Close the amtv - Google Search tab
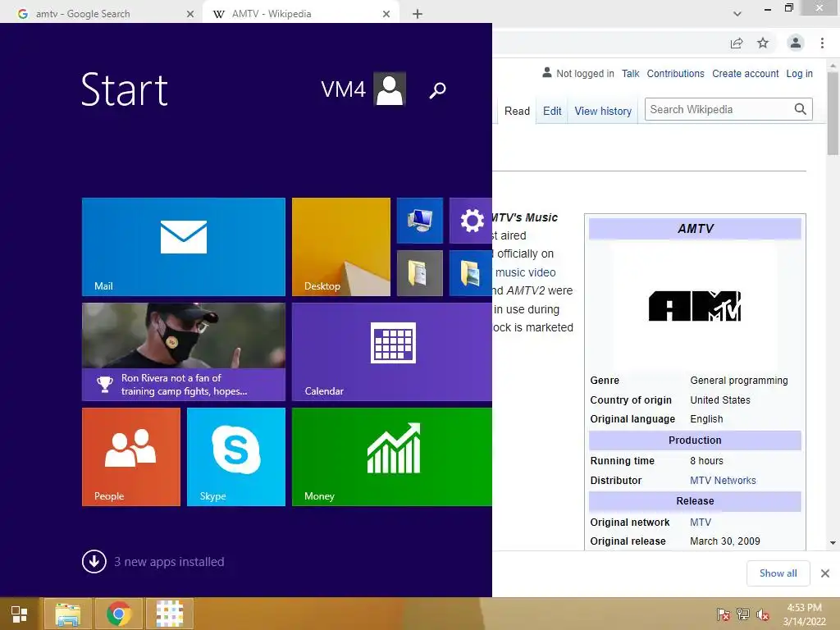Viewport: 840px width, 630px height. 189,14
